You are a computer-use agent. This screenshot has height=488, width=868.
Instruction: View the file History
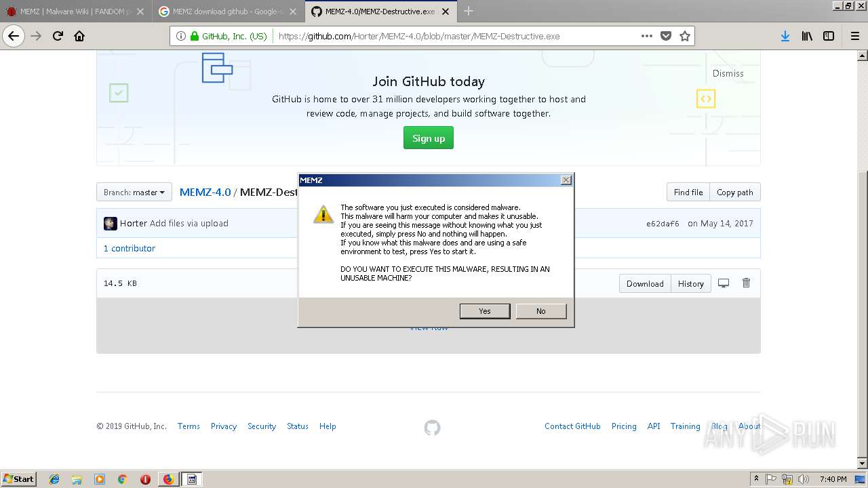pos(691,284)
